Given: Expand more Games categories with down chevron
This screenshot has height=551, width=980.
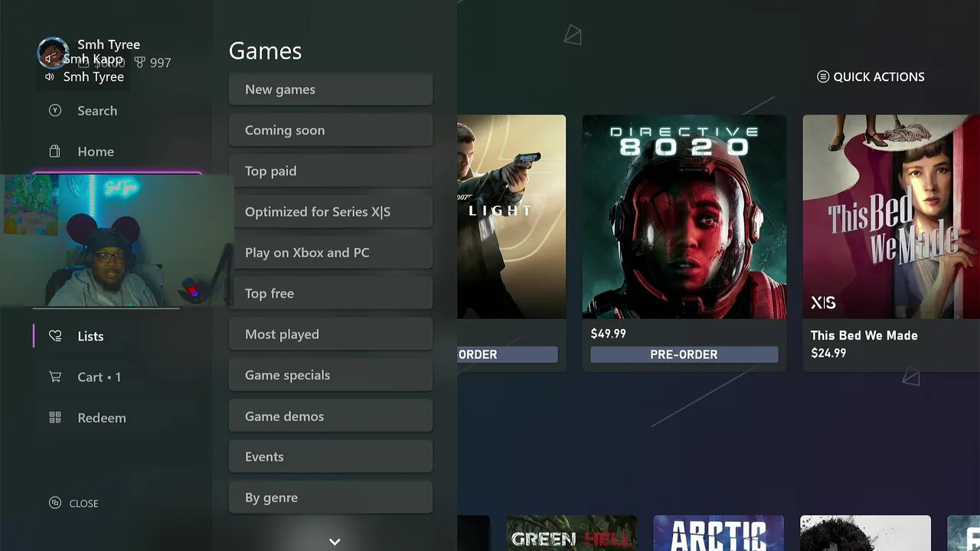Looking at the screenshot, I should point(335,541).
